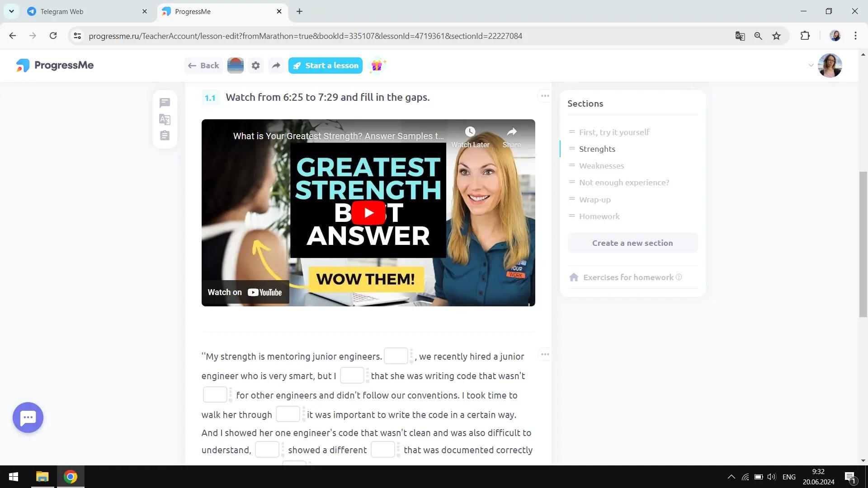Play the Greatest Strength YouTube video
The image size is (868, 488).
click(368, 212)
